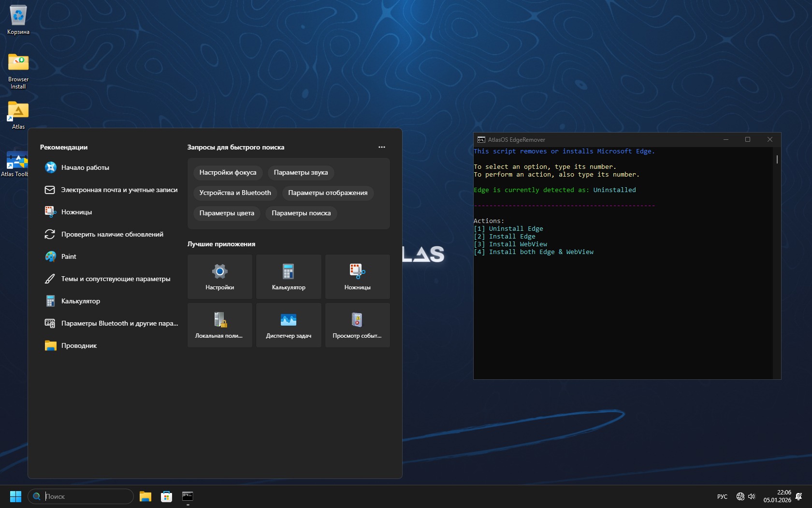Select Check for updates recommendation
The width and height of the screenshot is (812, 508).
(112, 234)
